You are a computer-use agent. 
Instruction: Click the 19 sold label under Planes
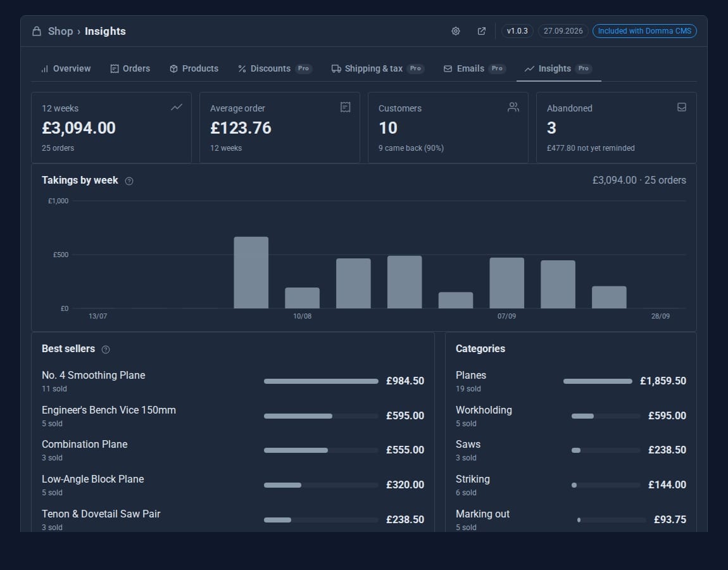point(468,389)
